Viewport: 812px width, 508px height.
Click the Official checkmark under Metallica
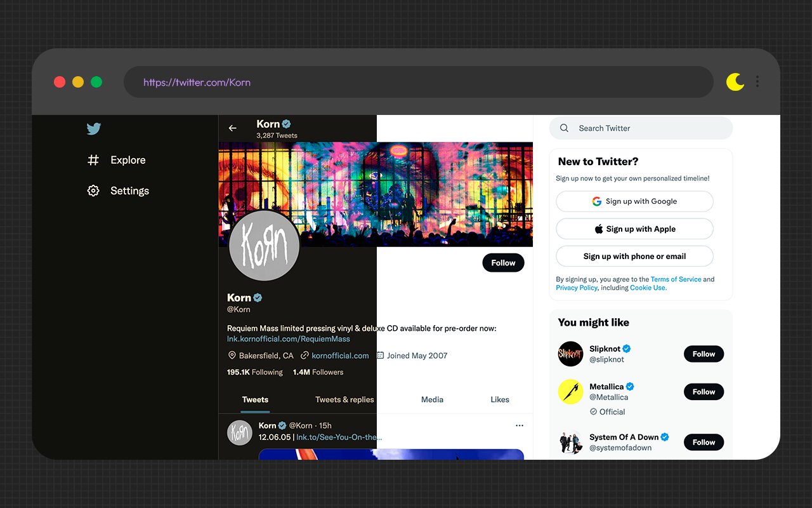tap(594, 411)
